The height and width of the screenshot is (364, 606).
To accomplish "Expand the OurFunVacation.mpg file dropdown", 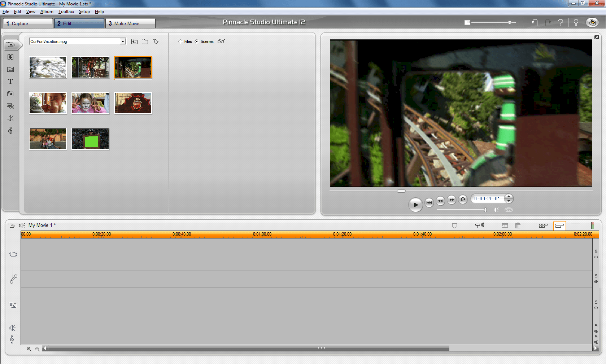I will point(123,41).
